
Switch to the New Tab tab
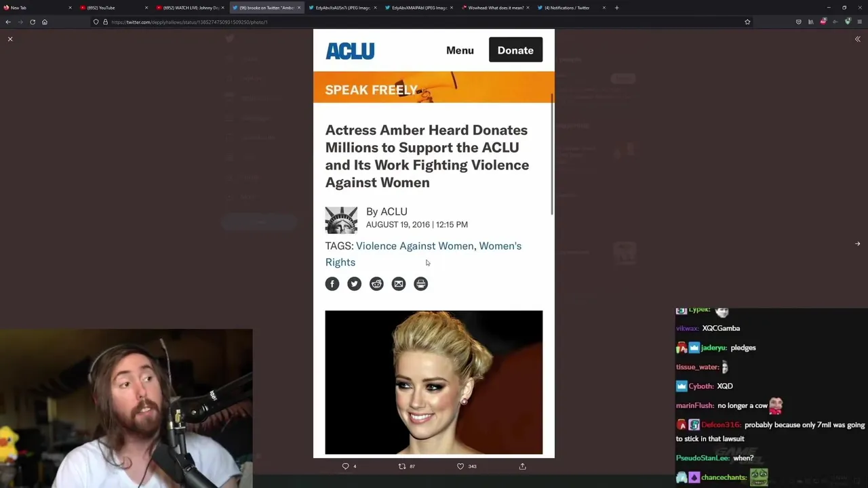[x=37, y=7]
